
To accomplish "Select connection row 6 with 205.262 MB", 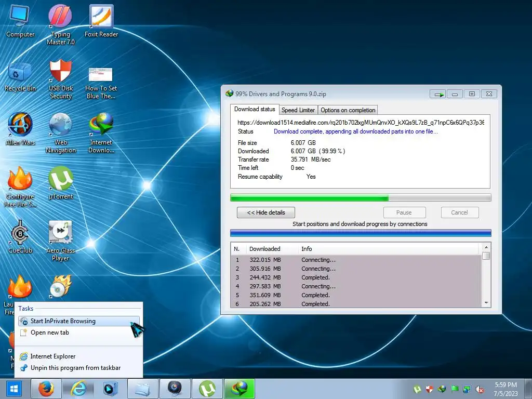I will click(356, 304).
